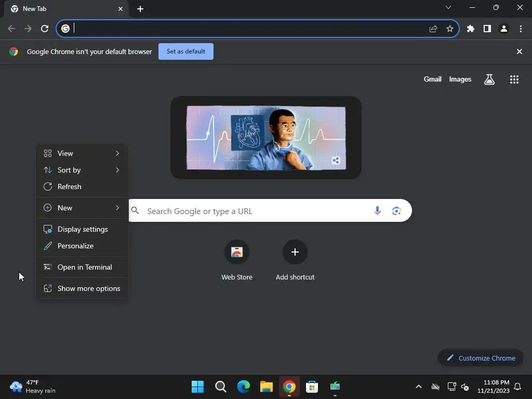Expand the Sort by submenu
Image resolution: width=532 pixels, height=399 pixels.
click(x=82, y=170)
